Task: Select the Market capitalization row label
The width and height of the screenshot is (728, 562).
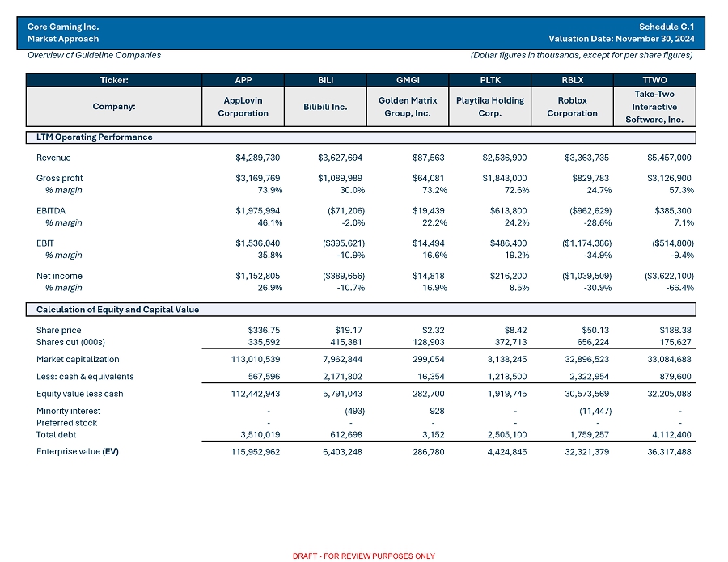Action: click(x=78, y=359)
